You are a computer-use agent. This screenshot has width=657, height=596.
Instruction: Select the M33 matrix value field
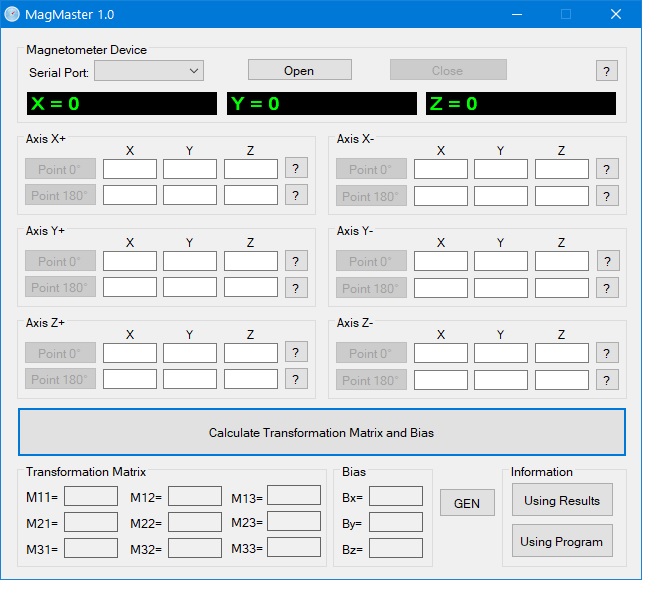point(294,547)
